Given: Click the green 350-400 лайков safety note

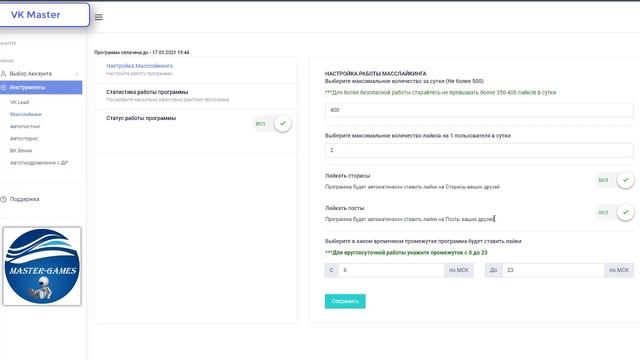Looking at the screenshot, I should point(440,93).
